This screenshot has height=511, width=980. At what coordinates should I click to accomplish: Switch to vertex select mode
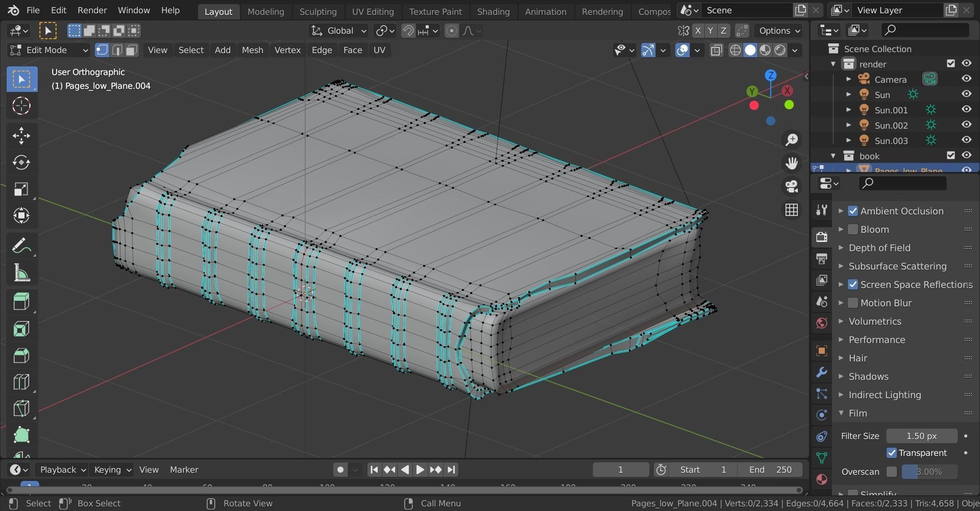tap(102, 50)
